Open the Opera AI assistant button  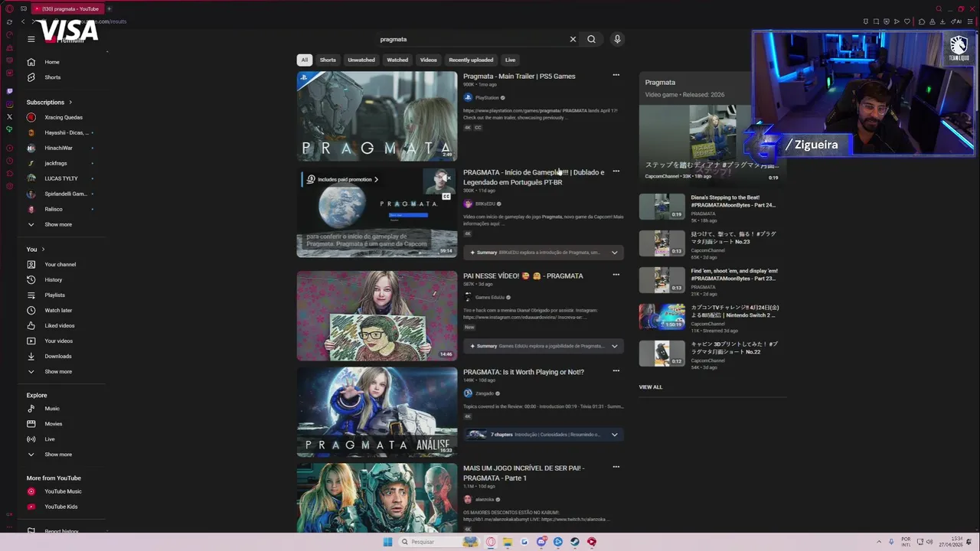[956, 21]
